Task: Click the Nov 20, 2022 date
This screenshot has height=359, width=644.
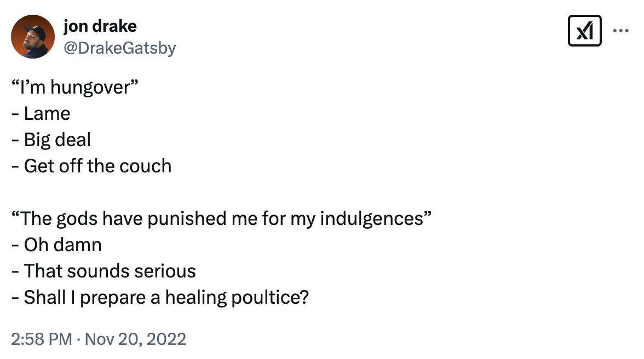Action: tap(136, 339)
